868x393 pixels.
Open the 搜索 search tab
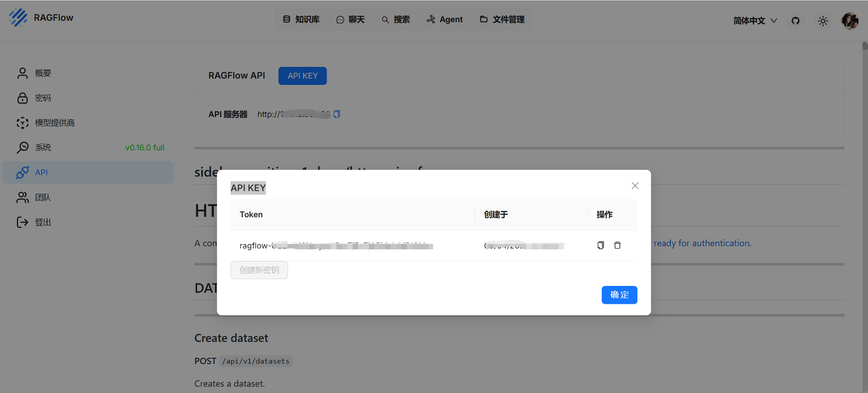pos(396,19)
